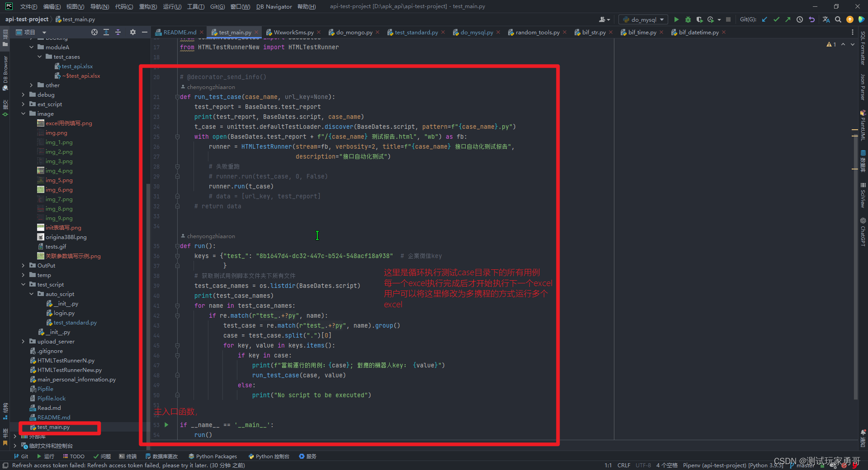Expand the other folder
The width and height of the screenshot is (868, 470).
(x=31, y=85)
